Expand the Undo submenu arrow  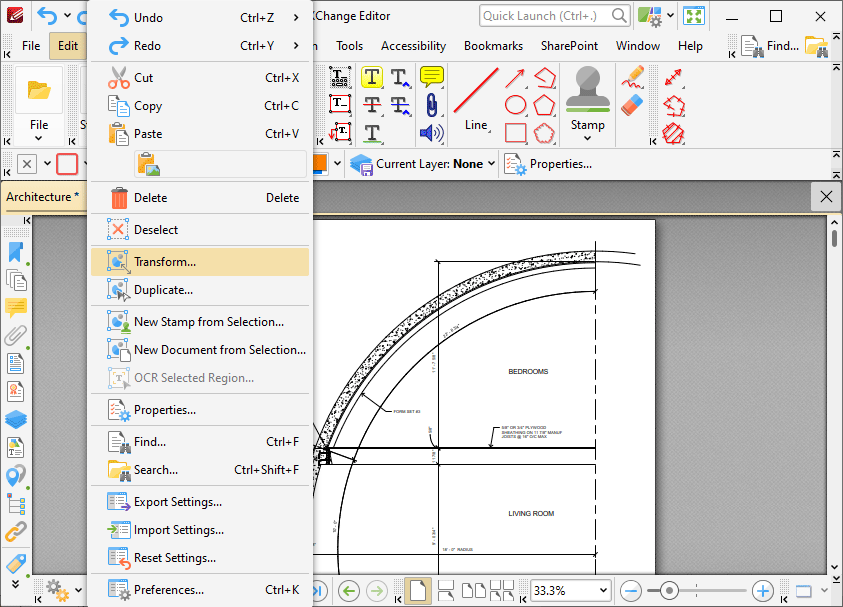pos(296,18)
